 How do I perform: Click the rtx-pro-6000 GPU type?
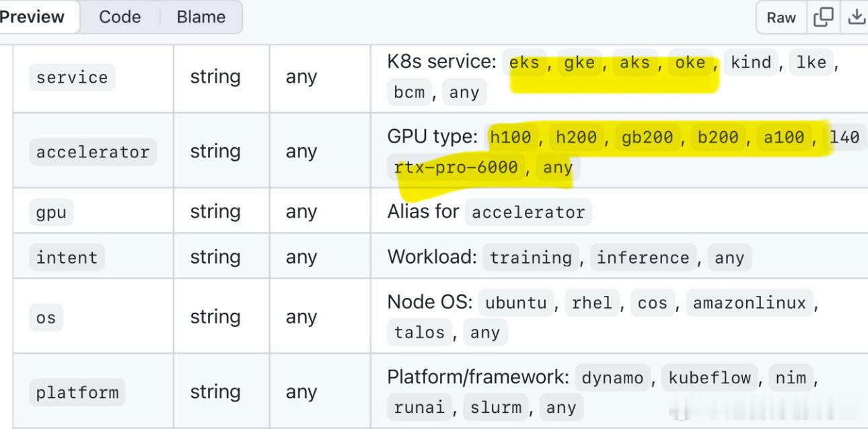click(x=456, y=167)
